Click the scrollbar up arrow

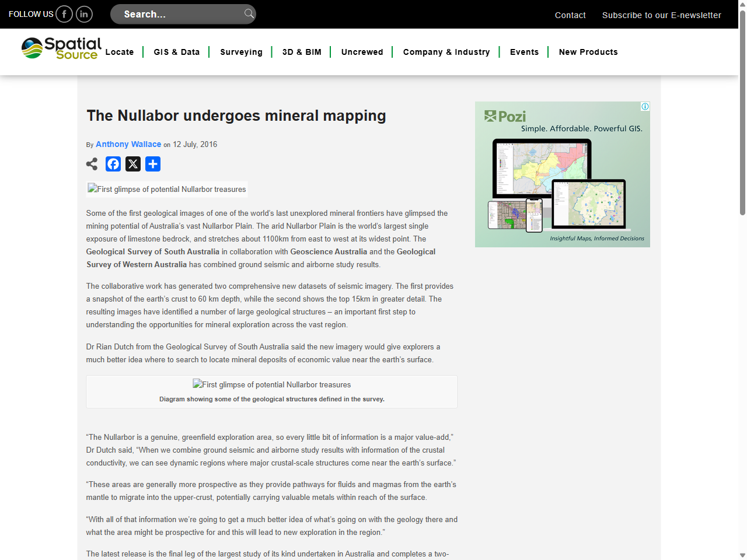click(742, 4)
